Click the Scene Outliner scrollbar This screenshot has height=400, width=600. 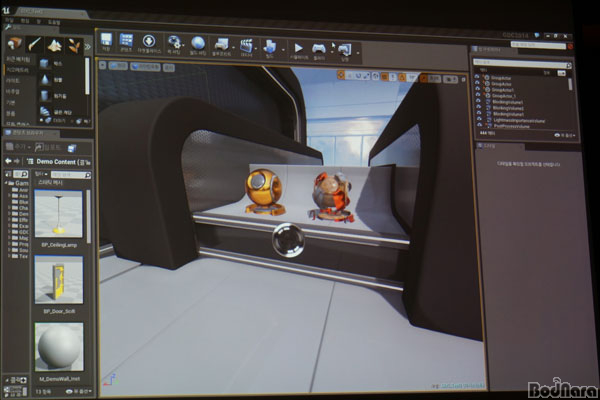(x=571, y=85)
